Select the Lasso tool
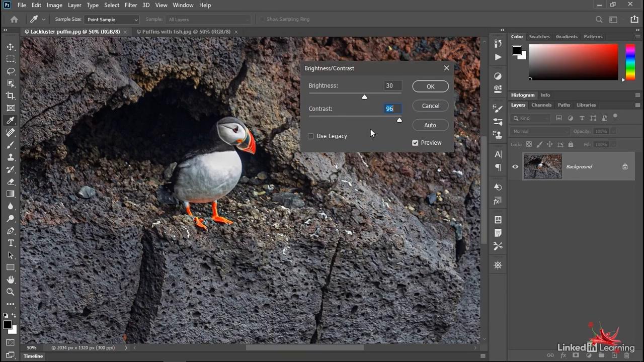 pyautogui.click(x=11, y=71)
